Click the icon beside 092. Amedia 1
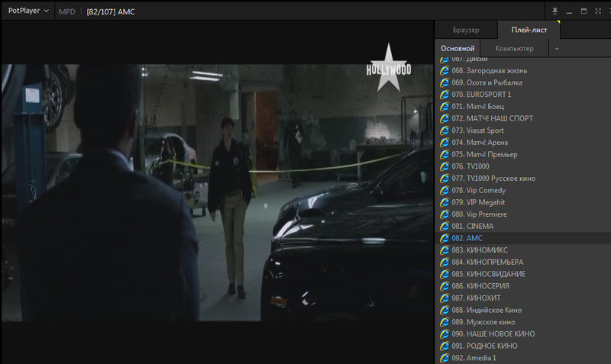 [445, 358]
